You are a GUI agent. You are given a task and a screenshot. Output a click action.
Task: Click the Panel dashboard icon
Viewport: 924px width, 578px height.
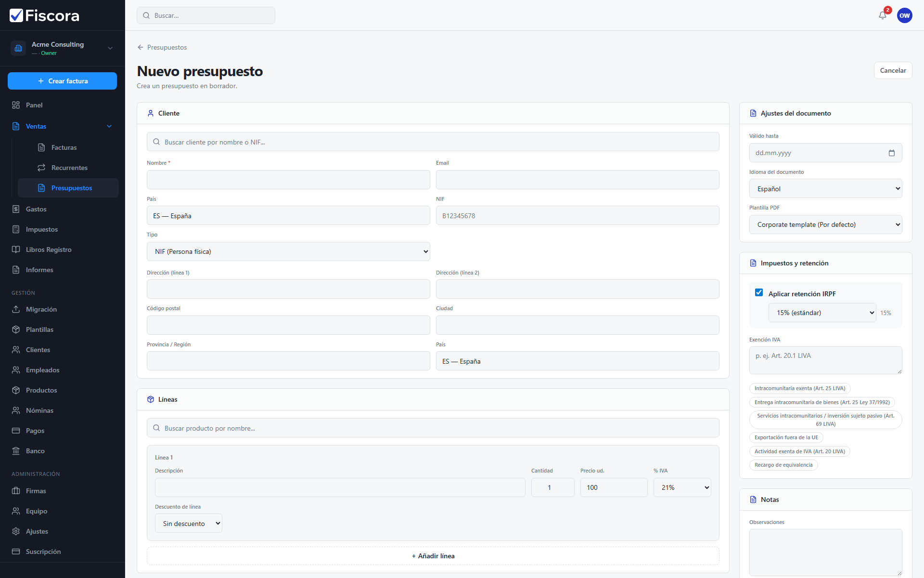coord(16,105)
